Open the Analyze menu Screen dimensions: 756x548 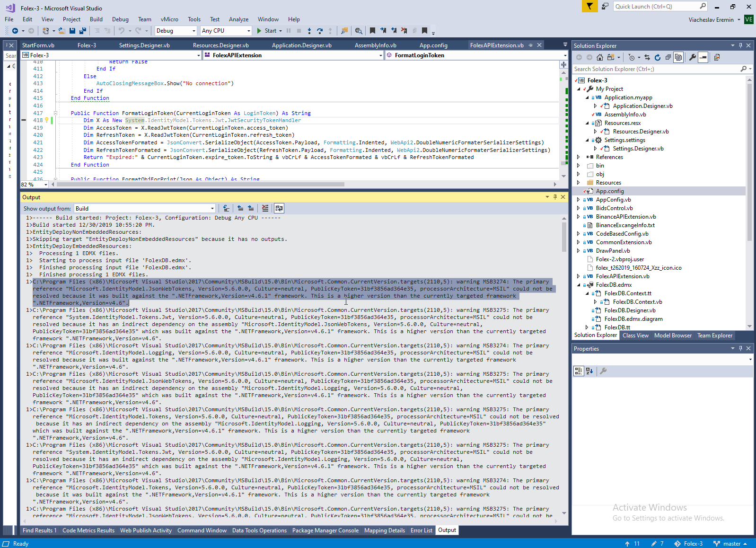(238, 19)
